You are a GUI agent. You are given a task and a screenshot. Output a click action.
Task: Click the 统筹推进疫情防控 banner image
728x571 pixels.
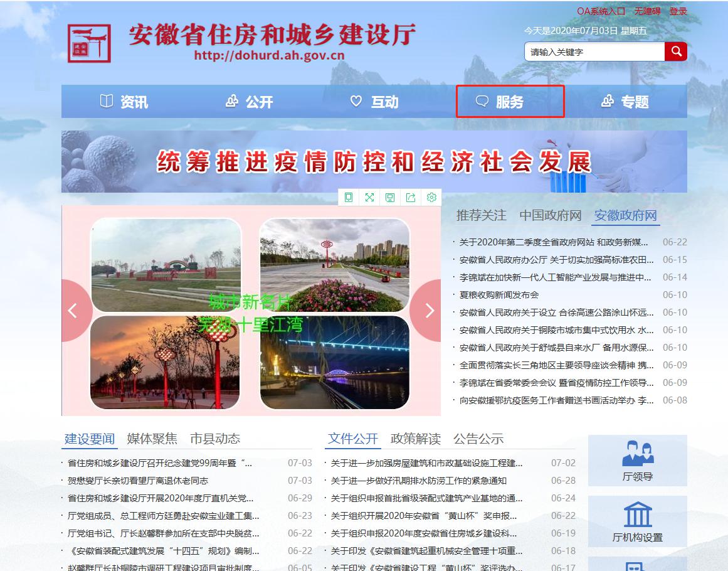374,161
